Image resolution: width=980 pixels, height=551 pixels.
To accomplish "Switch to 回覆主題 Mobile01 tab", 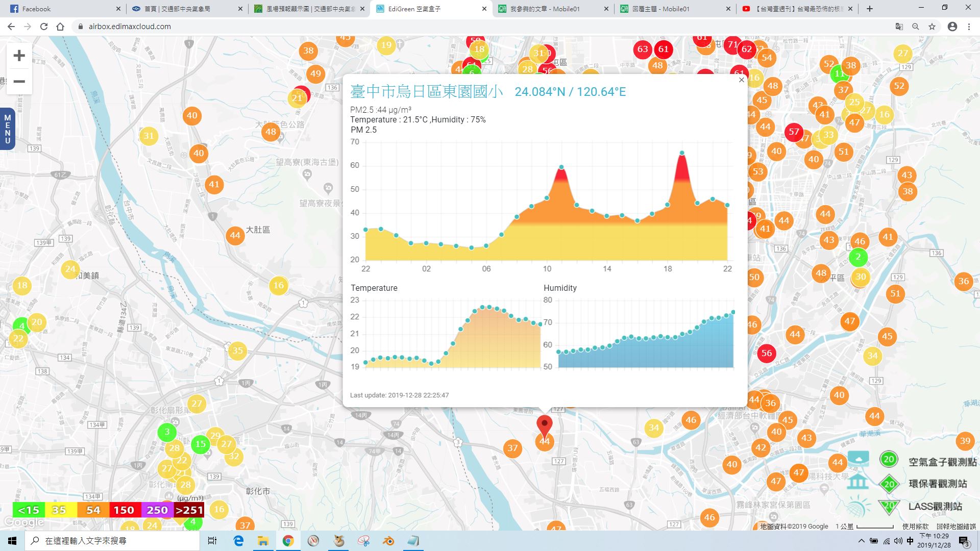I will pos(676,9).
